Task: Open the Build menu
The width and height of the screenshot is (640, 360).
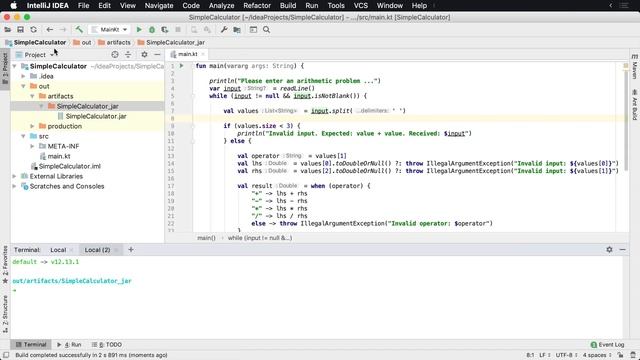Action: (x=288, y=6)
